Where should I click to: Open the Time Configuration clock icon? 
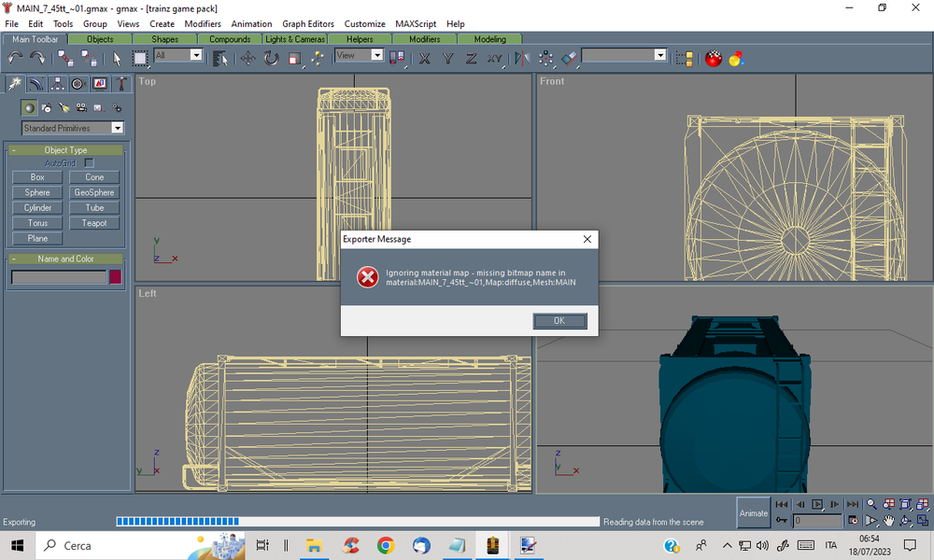click(x=853, y=521)
